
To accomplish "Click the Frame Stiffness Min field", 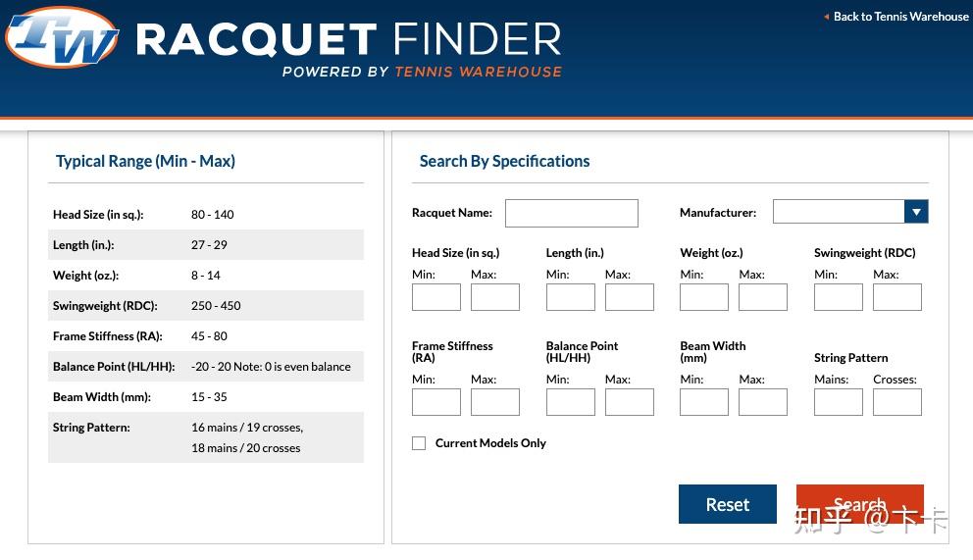I will pyautogui.click(x=436, y=402).
